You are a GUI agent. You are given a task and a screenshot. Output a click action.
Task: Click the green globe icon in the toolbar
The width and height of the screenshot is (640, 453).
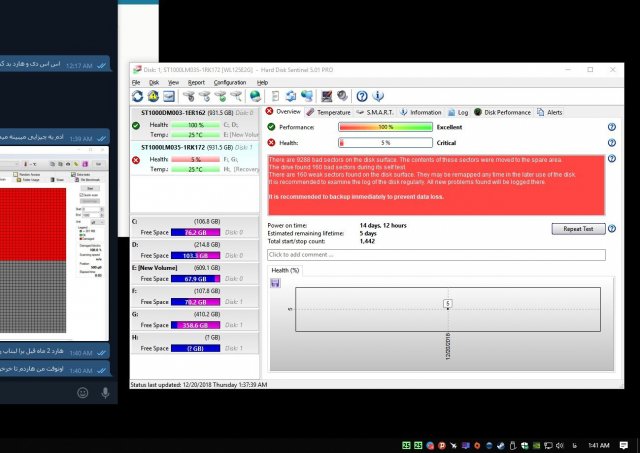click(x=256, y=96)
